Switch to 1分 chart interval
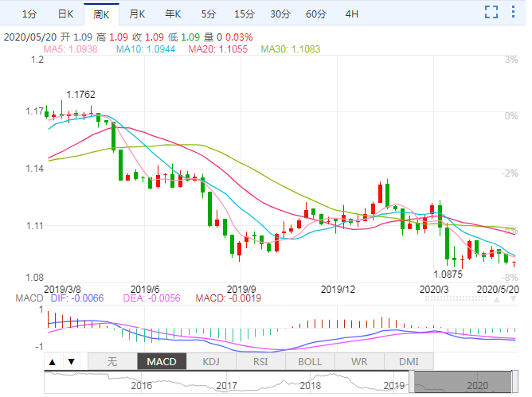 point(29,14)
